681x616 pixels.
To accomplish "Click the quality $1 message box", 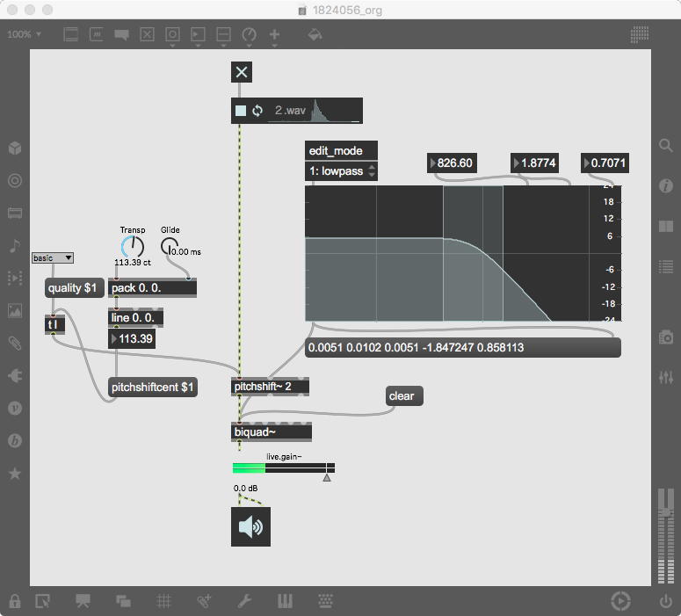I will [x=75, y=288].
